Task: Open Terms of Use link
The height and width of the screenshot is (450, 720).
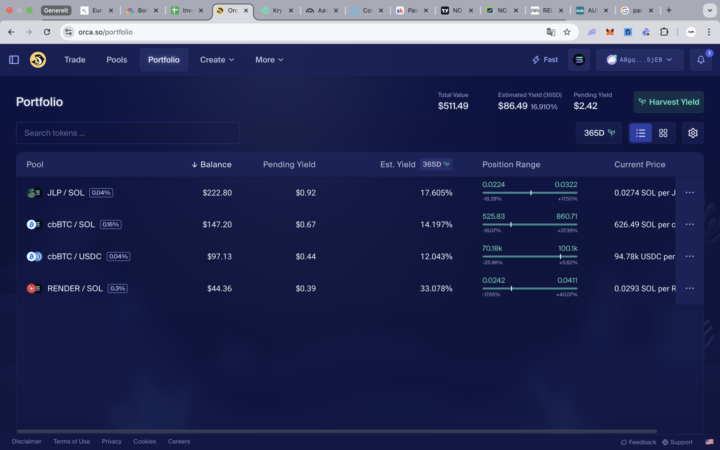Action: point(72,441)
